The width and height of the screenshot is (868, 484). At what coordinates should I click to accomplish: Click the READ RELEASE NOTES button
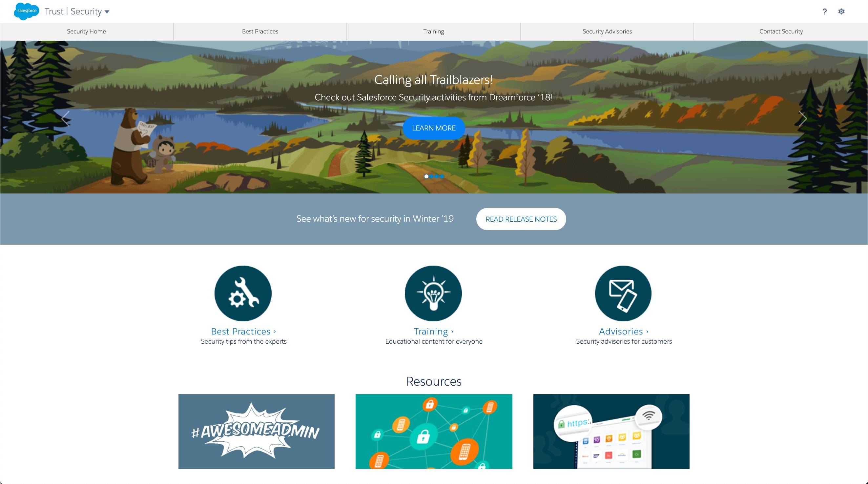point(522,219)
